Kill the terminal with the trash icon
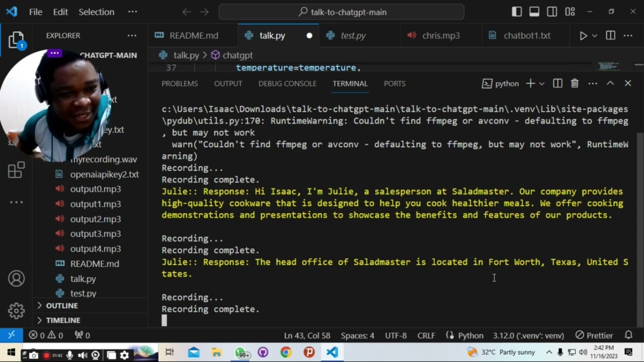Image resolution: width=644 pixels, height=362 pixels. pyautogui.click(x=575, y=83)
